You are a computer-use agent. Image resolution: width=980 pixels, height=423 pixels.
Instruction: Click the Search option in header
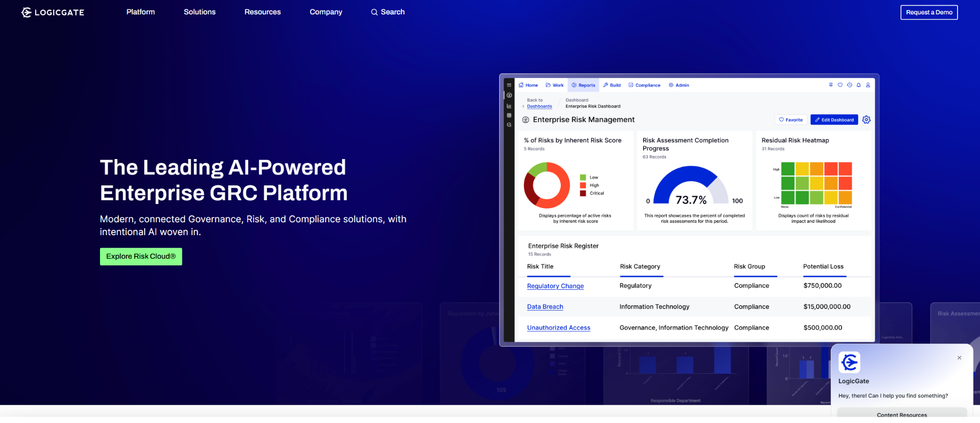(388, 12)
